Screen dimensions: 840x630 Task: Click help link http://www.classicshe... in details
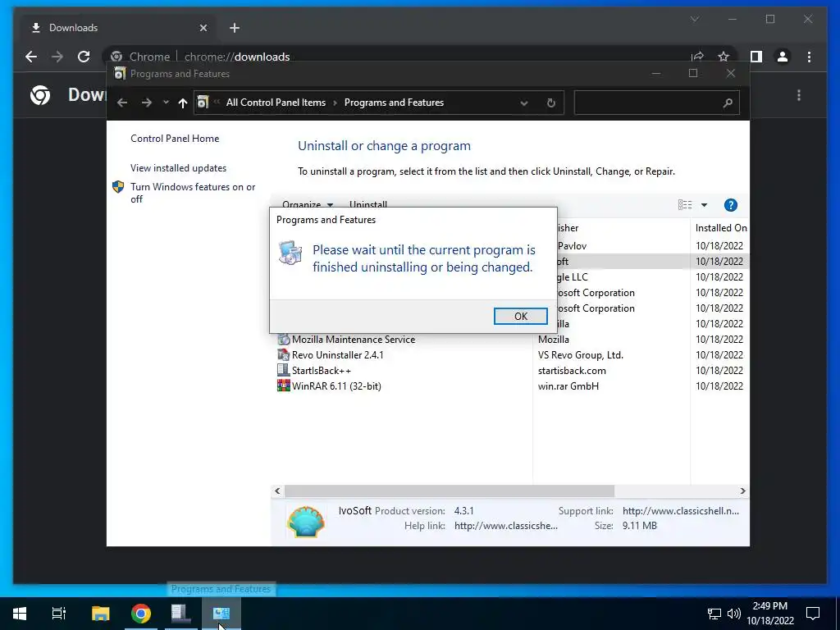pyautogui.click(x=505, y=526)
